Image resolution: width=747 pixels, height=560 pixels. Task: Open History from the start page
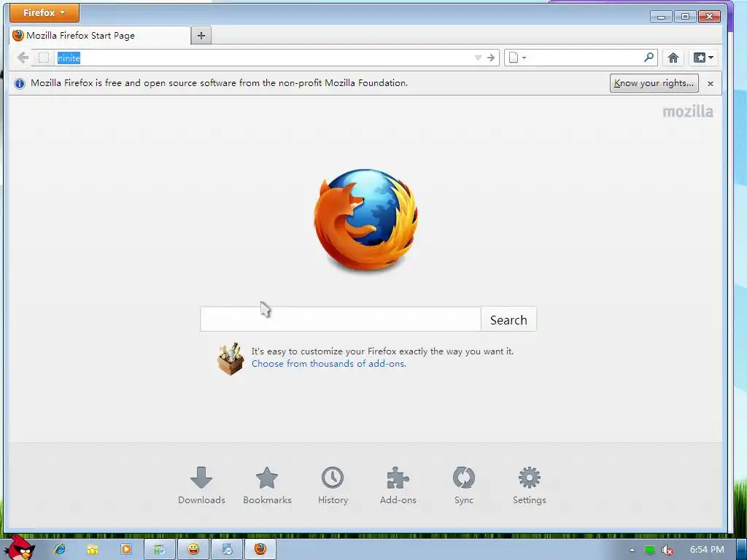(333, 486)
